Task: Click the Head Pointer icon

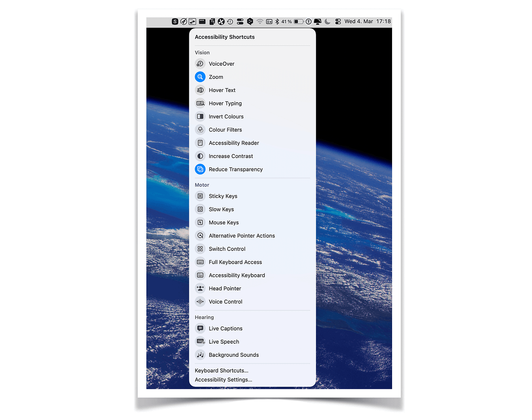Action: pyautogui.click(x=200, y=289)
